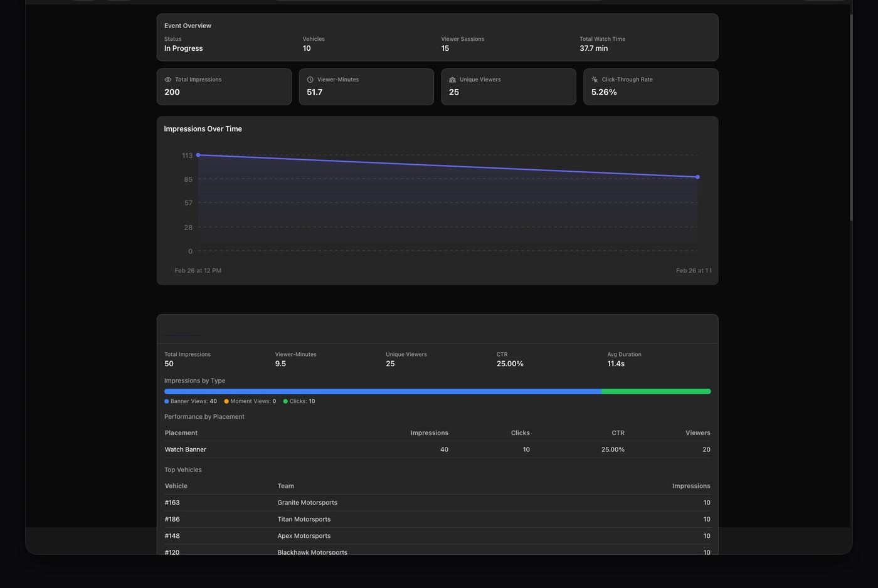Sort by the Impressions column header
This screenshot has width=878, height=588.
[x=690, y=486]
